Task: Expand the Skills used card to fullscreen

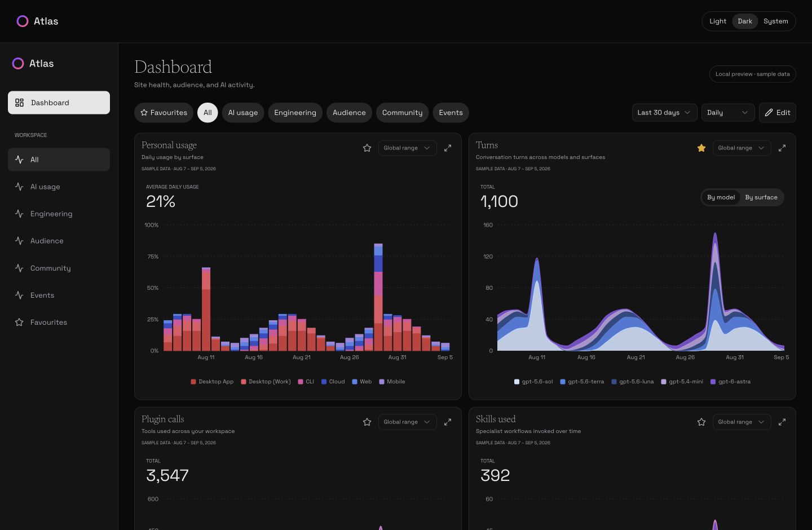Action: tap(782, 422)
